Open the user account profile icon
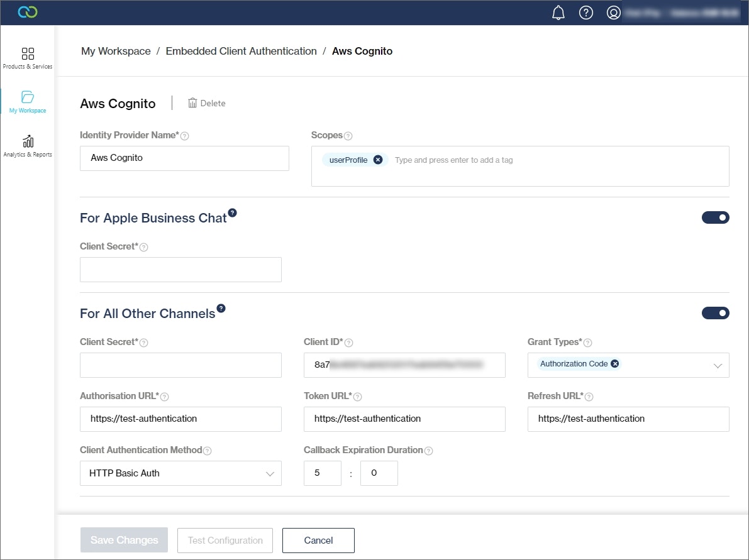Screen dimensions: 749x560 point(613,13)
